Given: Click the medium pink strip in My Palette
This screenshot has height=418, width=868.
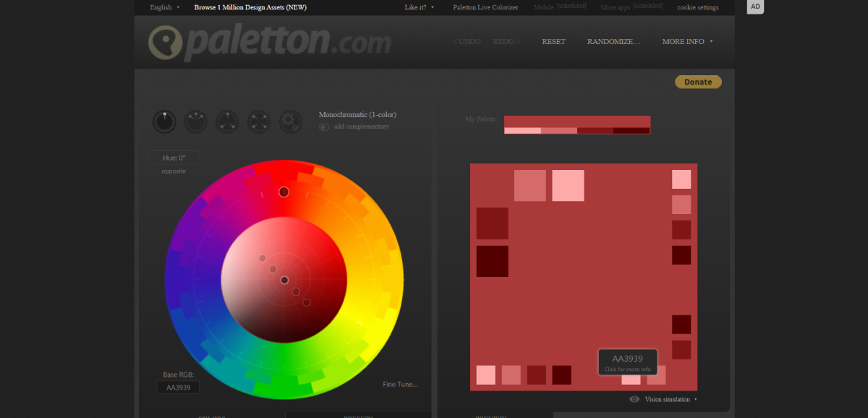Looking at the screenshot, I should [x=559, y=131].
